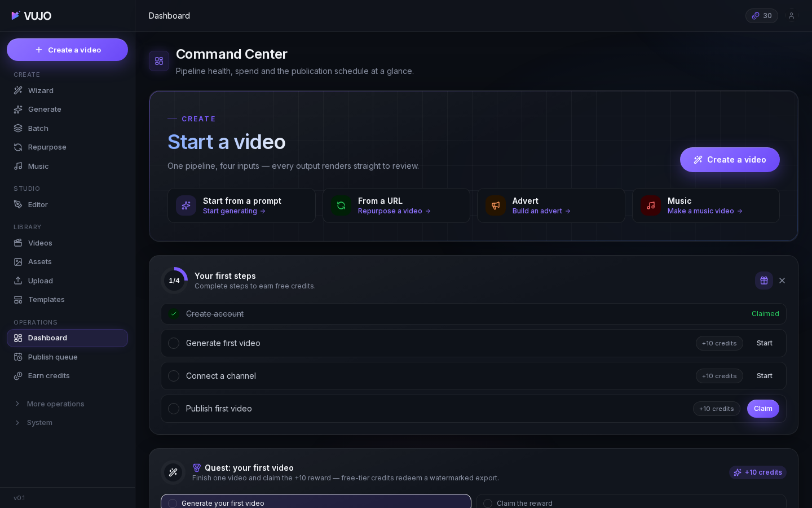Click the +10 credits badge in Quest panel
812x508 pixels.
click(x=758, y=472)
